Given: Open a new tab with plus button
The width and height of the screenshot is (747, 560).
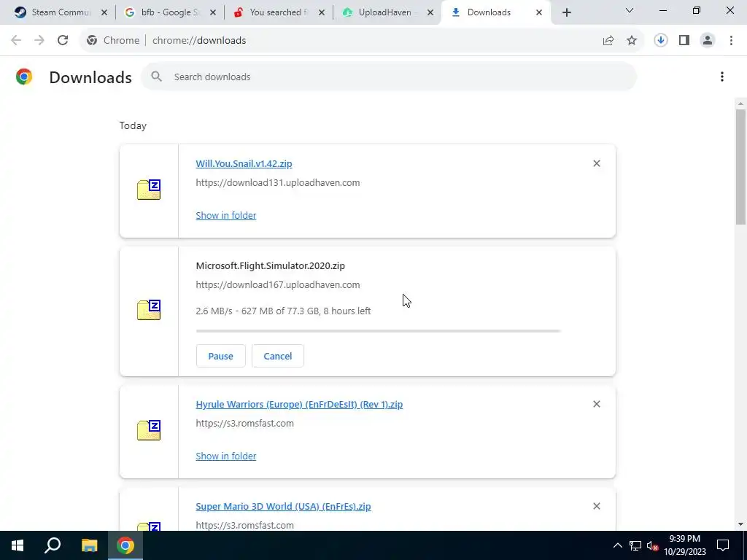Looking at the screenshot, I should (566, 12).
